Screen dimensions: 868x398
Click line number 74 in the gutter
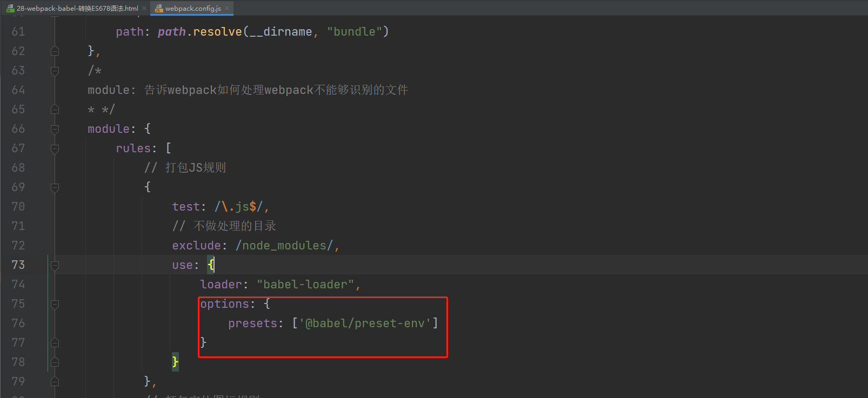[x=18, y=285]
